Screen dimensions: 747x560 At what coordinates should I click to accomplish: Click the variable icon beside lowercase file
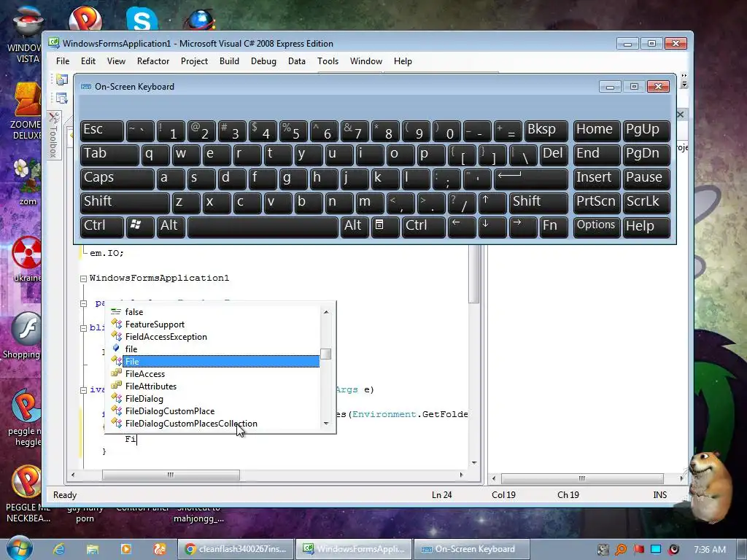(116, 349)
